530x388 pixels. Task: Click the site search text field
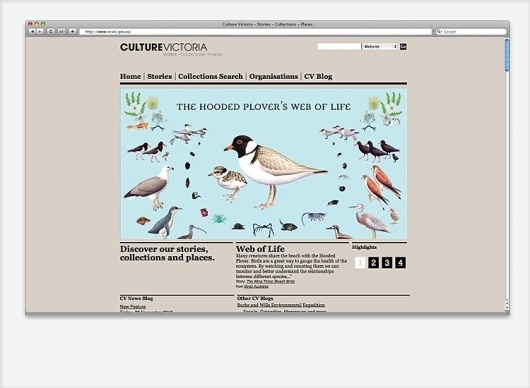339,46
